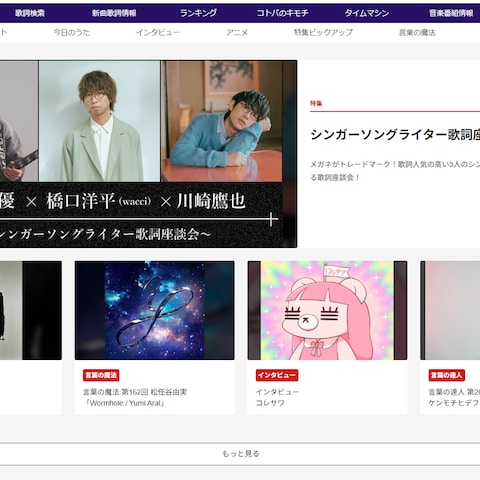Open タイムマシン menu item
The width and height of the screenshot is (480, 480).
pos(367,13)
